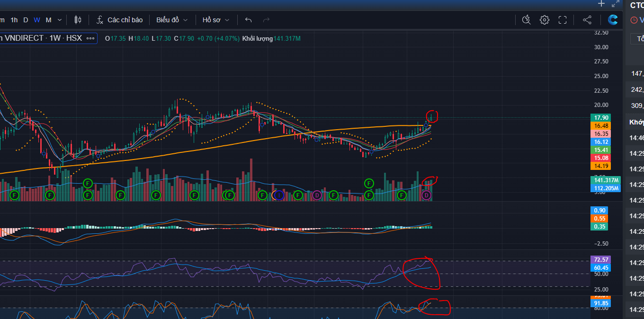Click the Khối lượng volume legend text
Screen dimensions: 644x319
pyautogui.click(x=257, y=38)
